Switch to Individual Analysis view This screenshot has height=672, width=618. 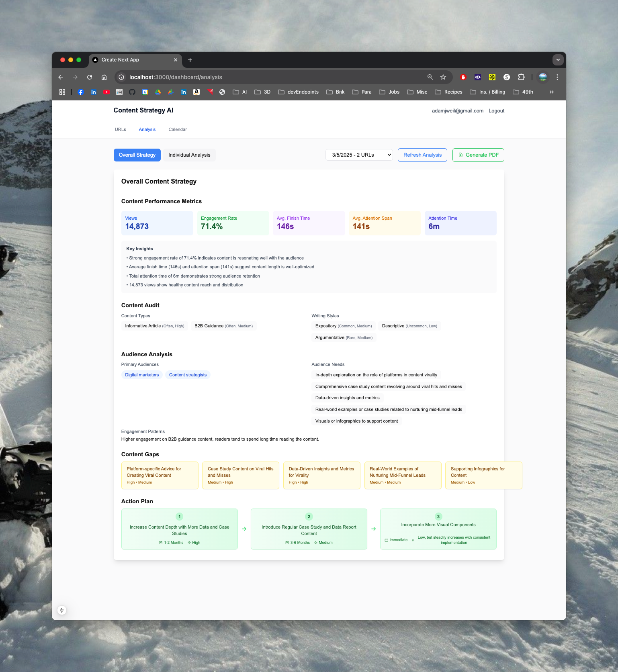[189, 155]
